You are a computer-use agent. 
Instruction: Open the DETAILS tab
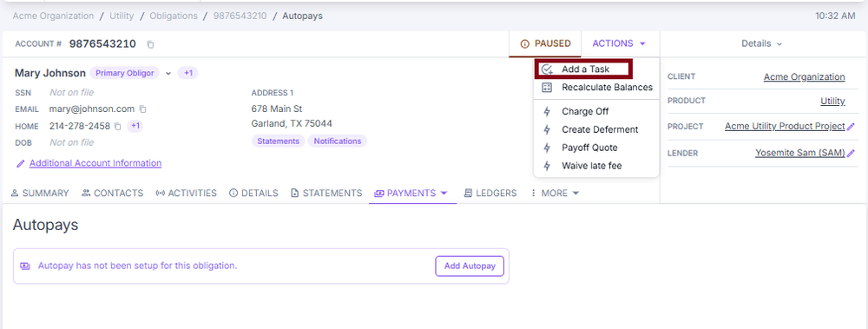tap(253, 194)
